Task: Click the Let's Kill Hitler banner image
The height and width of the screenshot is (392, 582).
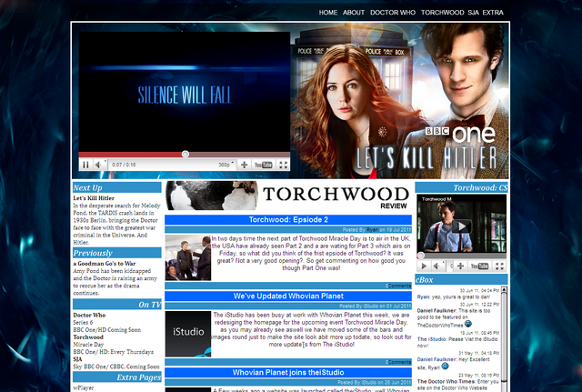Action: coord(400,101)
